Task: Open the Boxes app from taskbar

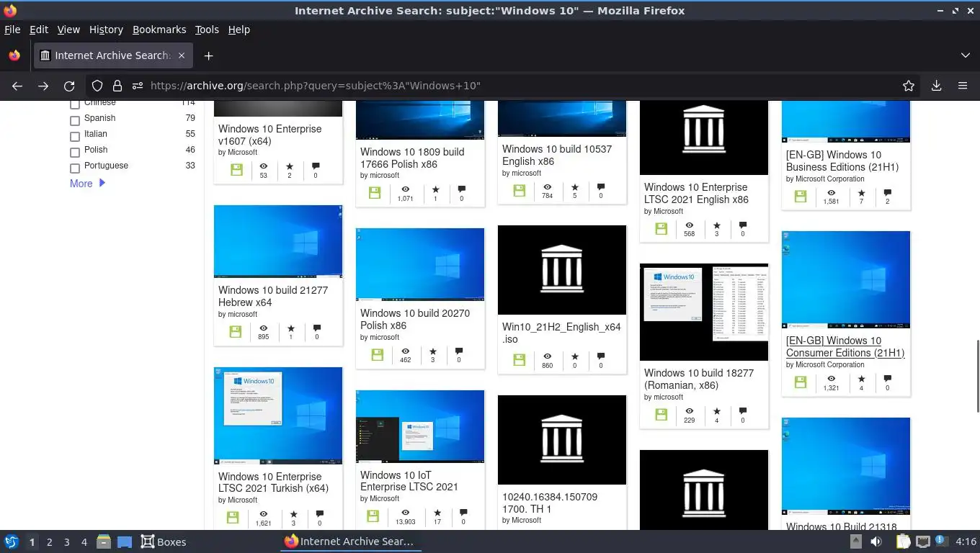Action: [164, 542]
